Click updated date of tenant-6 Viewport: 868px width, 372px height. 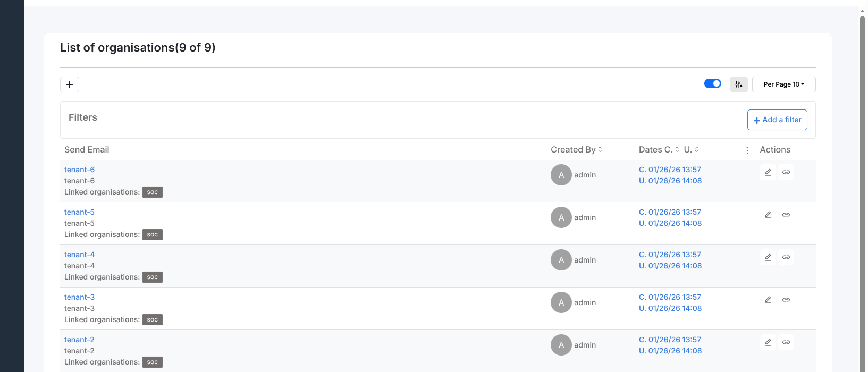[670, 181]
